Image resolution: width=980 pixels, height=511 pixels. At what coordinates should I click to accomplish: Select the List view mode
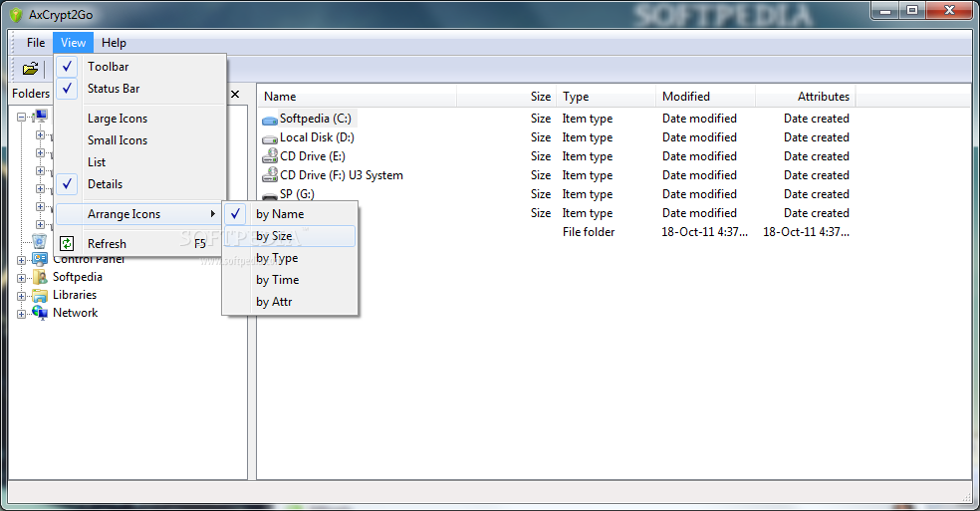pyautogui.click(x=140, y=162)
